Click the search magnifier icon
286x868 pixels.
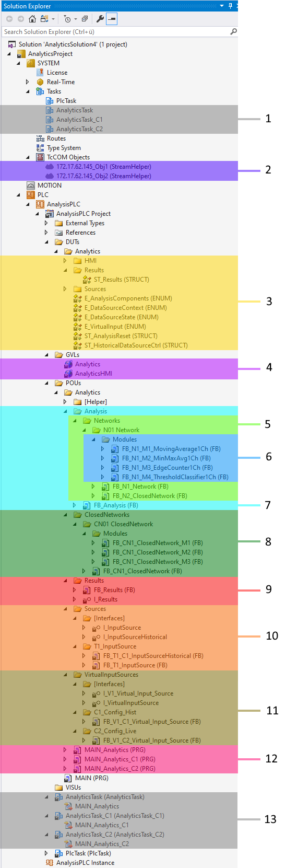pos(233,32)
